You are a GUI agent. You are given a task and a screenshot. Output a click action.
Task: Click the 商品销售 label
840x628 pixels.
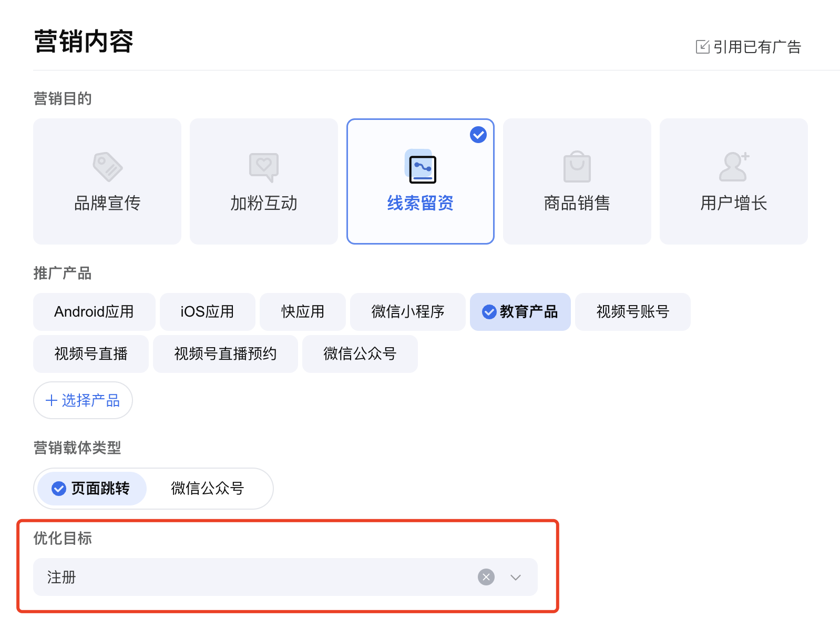[x=577, y=203]
